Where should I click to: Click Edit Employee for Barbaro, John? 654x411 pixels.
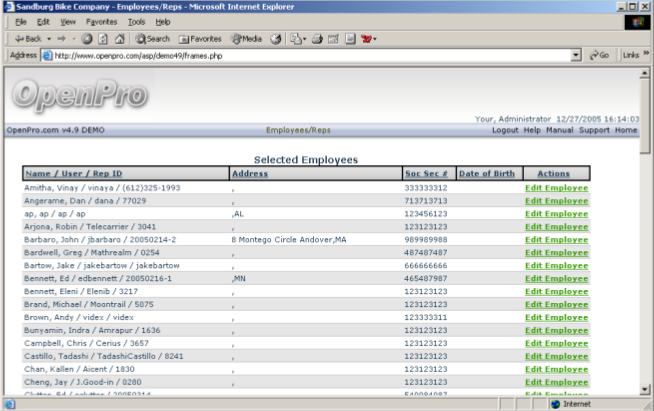click(x=557, y=240)
